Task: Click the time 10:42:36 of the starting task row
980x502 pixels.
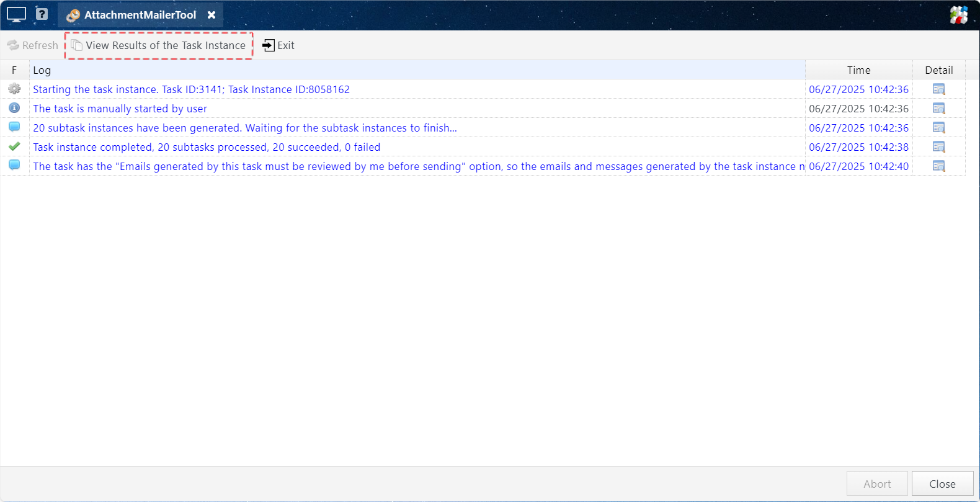Action: coord(858,89)
